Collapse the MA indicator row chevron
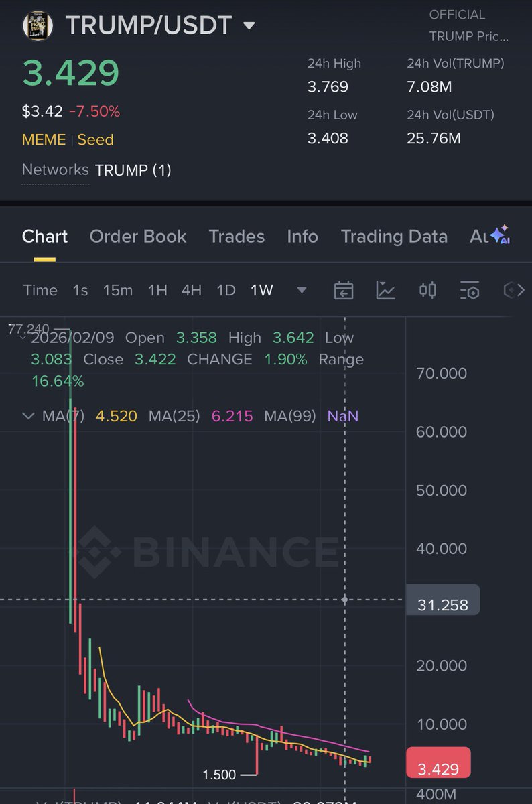Screen dimensions: 532x804 click(28, 416)
